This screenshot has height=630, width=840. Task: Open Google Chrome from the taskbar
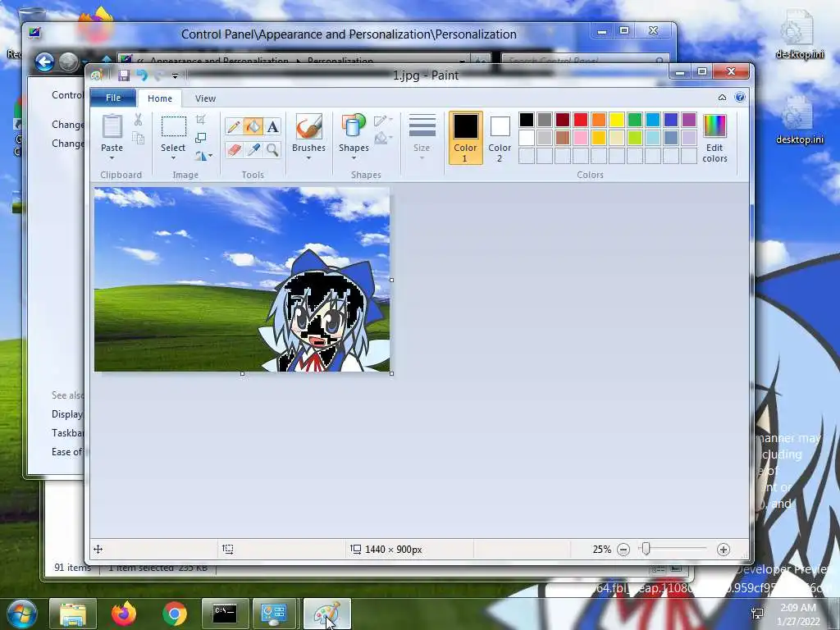point(175,614)
